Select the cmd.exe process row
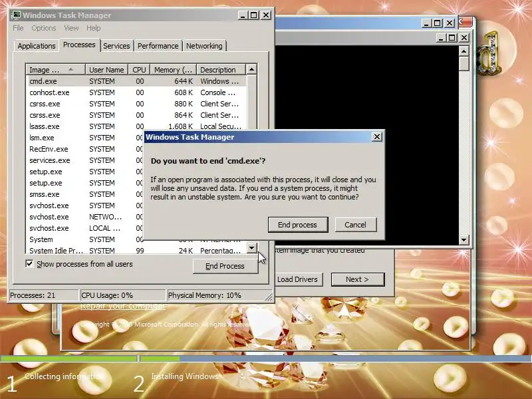 (x=136, y=81)
